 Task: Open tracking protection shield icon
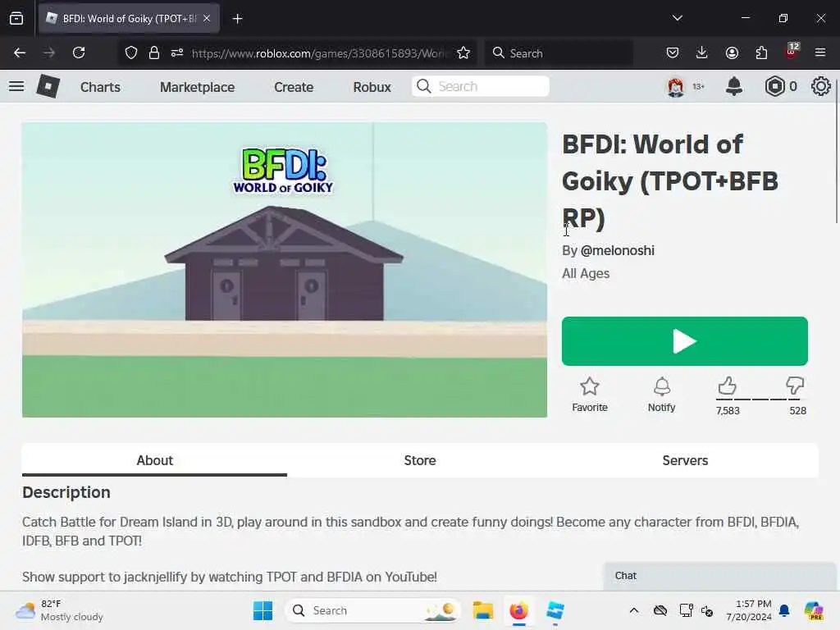pos(131,52)
